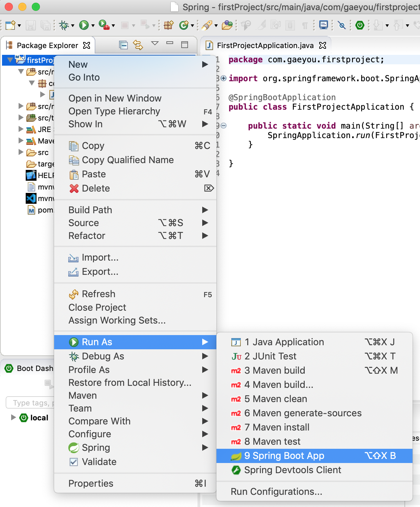Toggle Show Whitespace Characters pilcrow
Viewport: 420px width, 507px height.
(305, 25)
